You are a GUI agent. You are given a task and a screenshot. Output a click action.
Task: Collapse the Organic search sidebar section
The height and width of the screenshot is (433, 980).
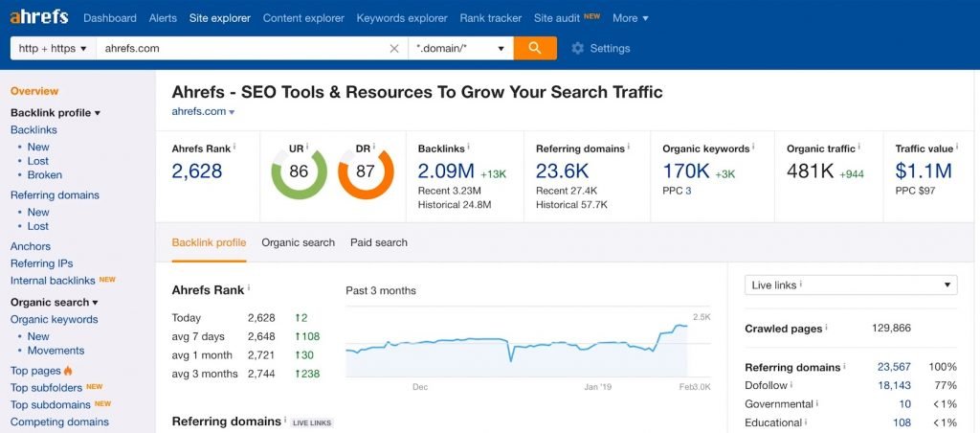(55, 302)
